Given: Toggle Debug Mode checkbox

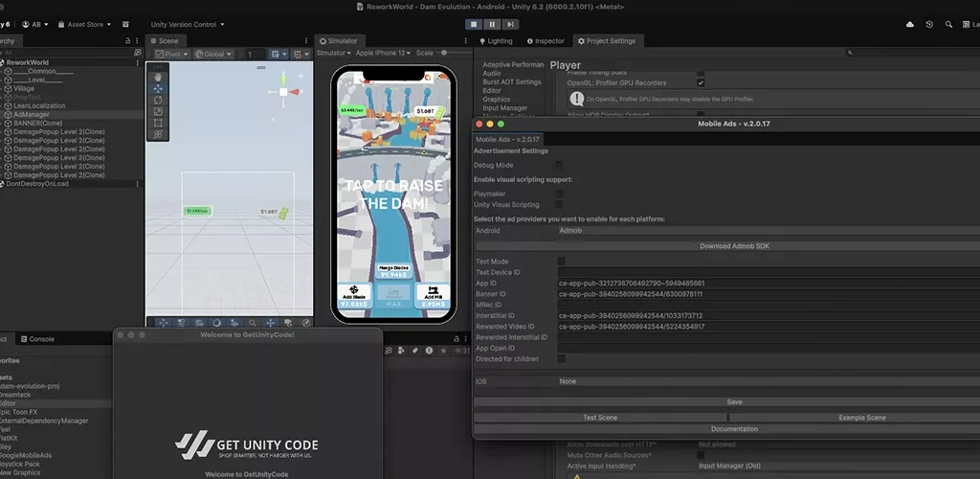Looking at the screenshot, I should pos(559,165).
